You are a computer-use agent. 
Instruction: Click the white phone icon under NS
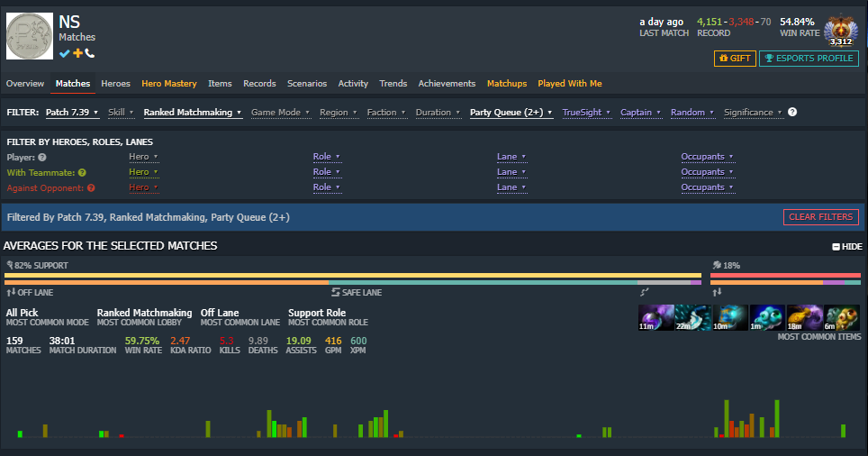(90, 53)
